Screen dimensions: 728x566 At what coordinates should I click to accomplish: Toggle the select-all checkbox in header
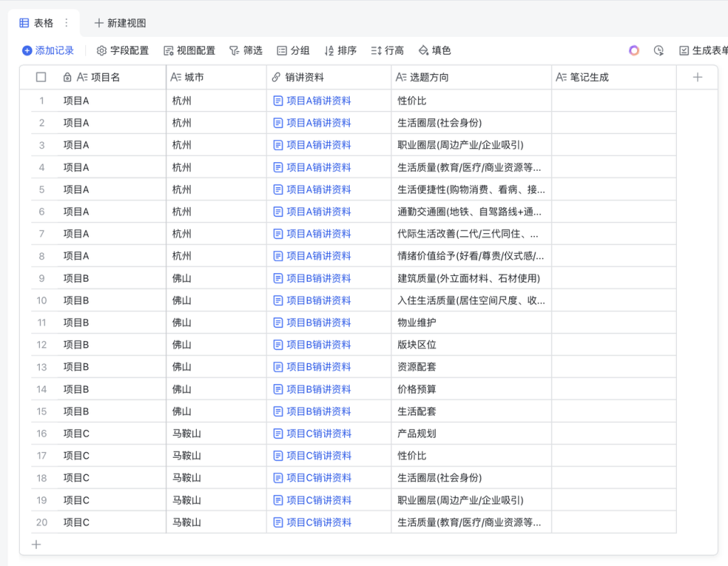point(41,77)
